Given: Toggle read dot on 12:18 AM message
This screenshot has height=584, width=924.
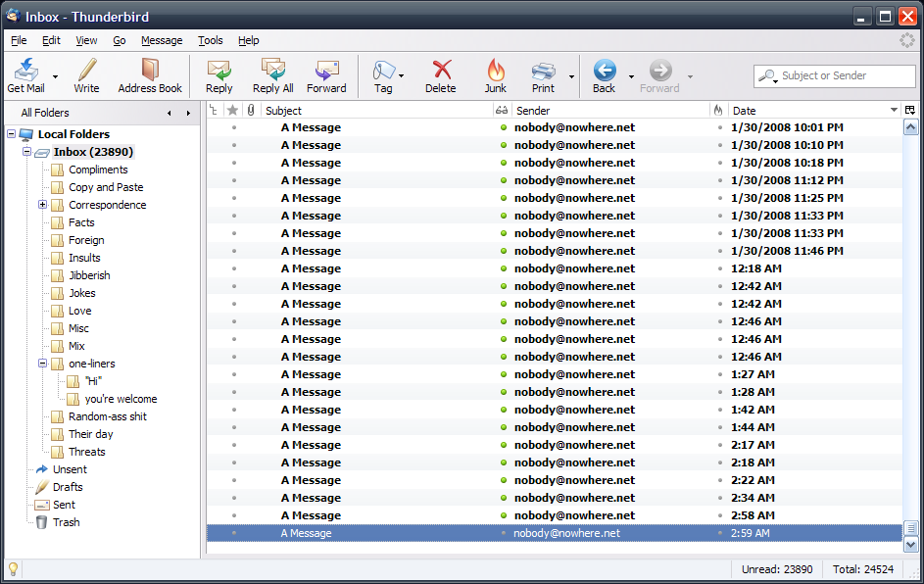Looking at the screenshot, I should coord(504,268).
